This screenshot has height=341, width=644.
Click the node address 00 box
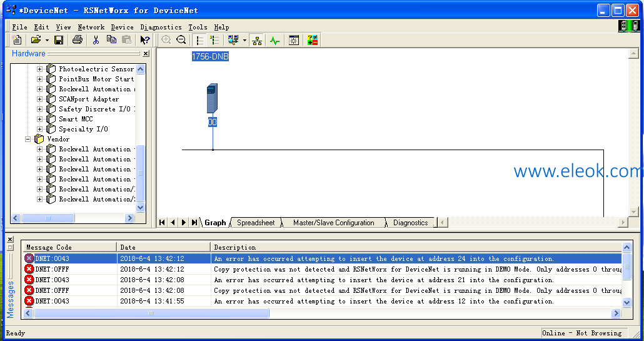(x=213, y=122)
